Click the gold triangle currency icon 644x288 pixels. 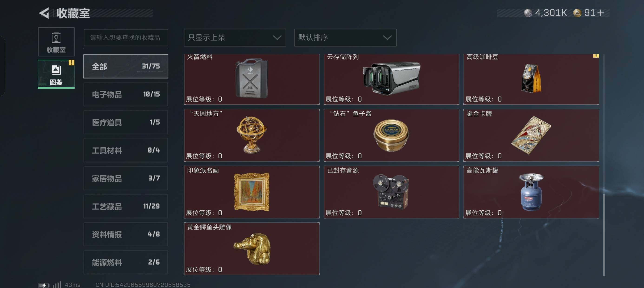click(x=577, y=13)
